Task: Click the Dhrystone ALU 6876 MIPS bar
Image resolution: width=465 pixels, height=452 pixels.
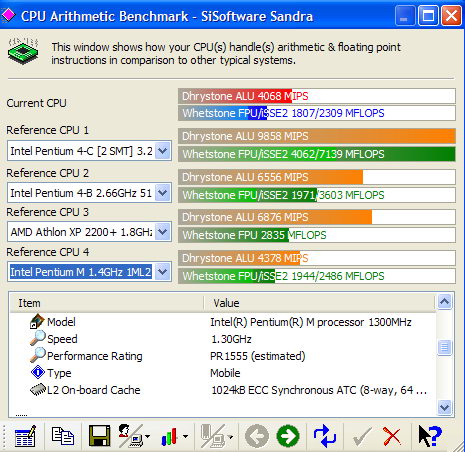Action: coord(317,217)
